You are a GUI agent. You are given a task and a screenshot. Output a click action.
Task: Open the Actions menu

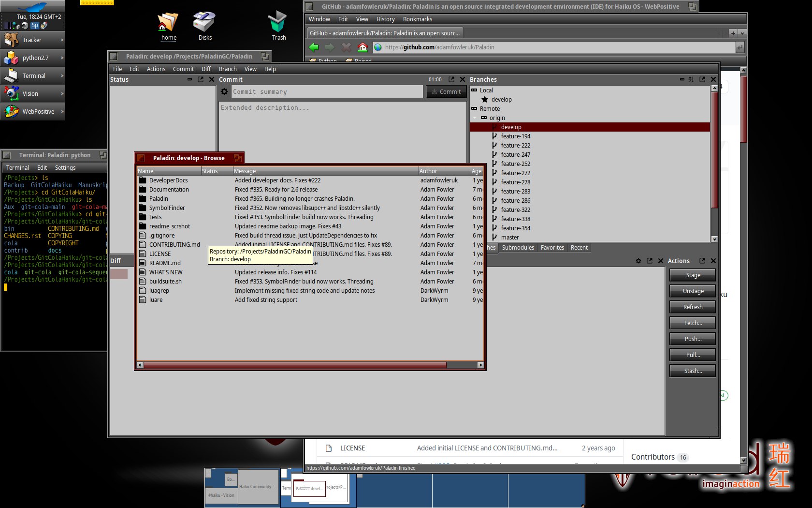click(156, 69)
